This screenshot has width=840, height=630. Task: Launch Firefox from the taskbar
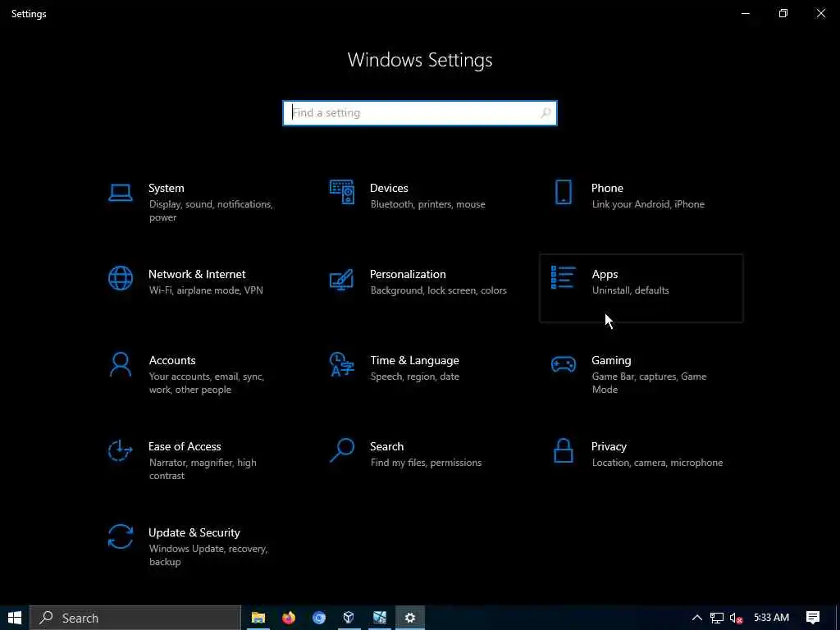point(289,618)
